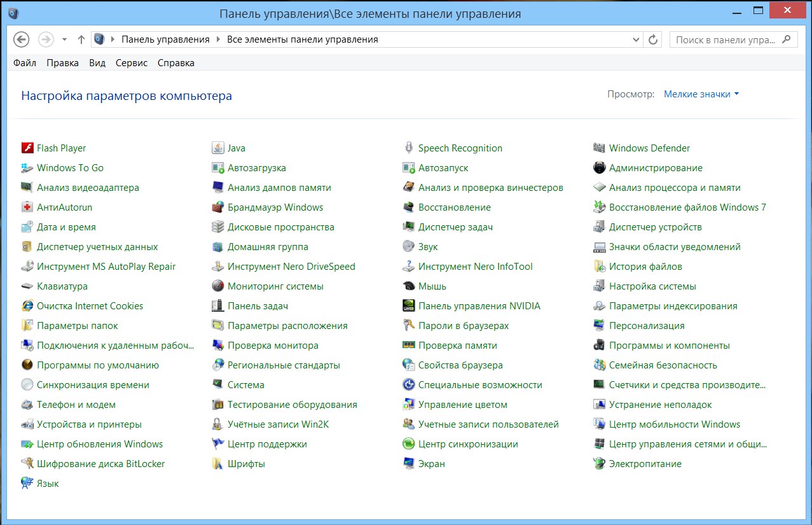Open the Звук speaker icon

[409, 247]
